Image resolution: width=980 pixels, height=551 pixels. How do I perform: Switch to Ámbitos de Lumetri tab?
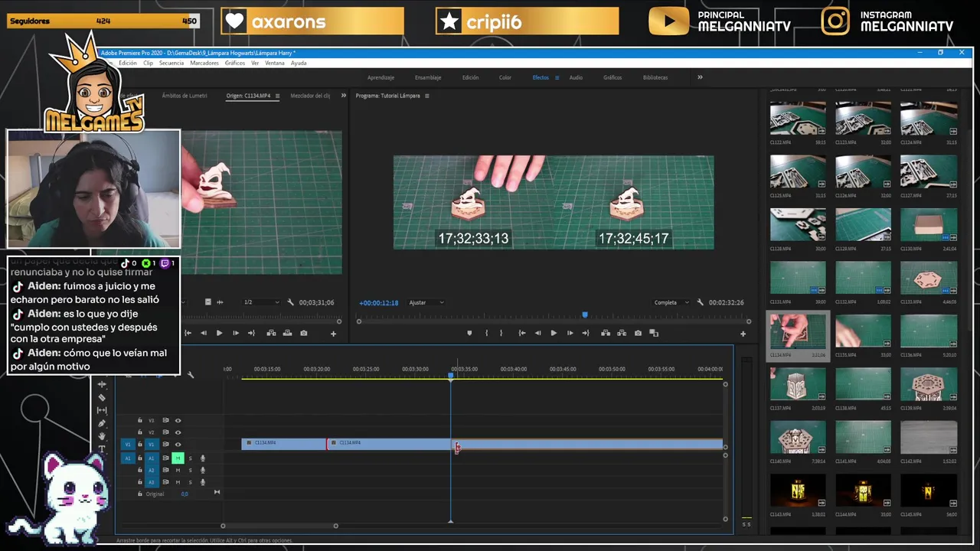coord(185,96)
